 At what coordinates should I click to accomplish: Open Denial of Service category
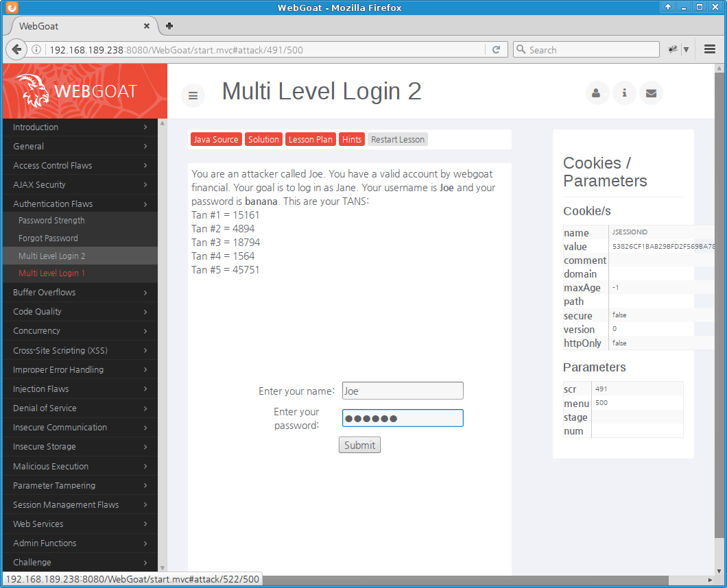click(x=80, y=408)
